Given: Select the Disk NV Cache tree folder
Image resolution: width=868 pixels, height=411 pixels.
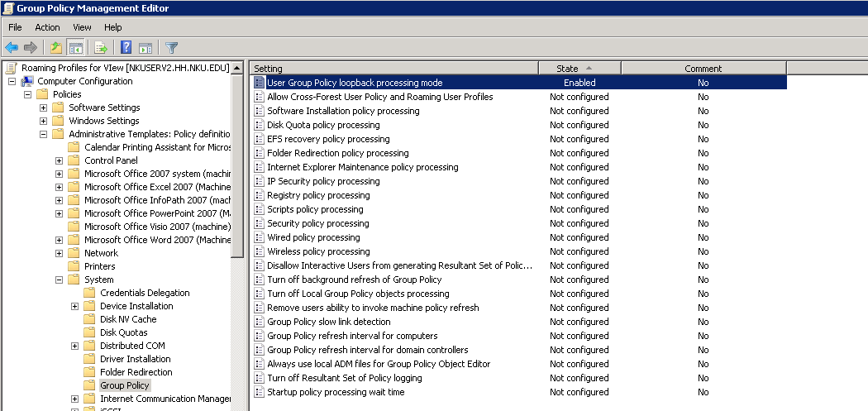Looking at the screenshot, I should tap(128, 319).
